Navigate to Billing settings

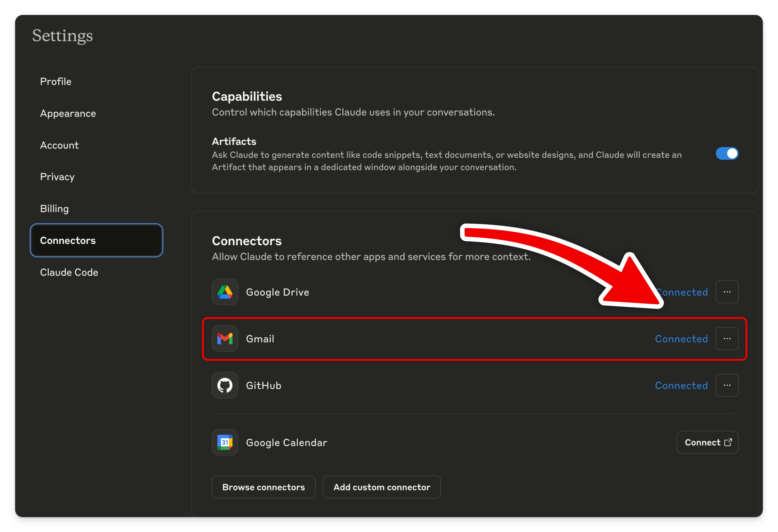54,208
